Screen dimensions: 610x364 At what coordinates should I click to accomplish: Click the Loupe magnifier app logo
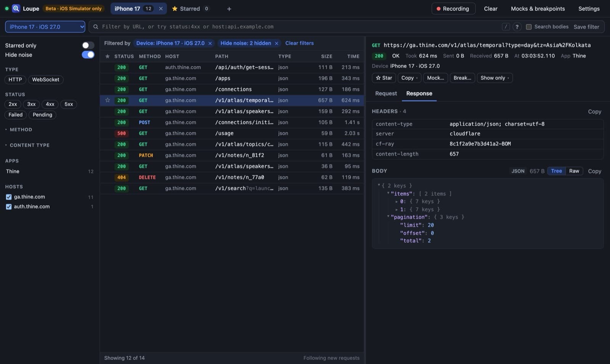click(16, 8)
